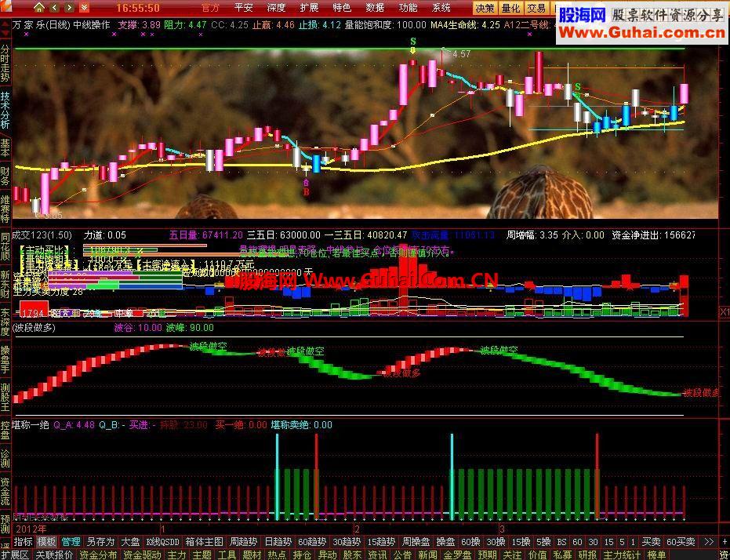730x560 pixels.
Task: Click the 交易 button
Action: coord(536,8)
